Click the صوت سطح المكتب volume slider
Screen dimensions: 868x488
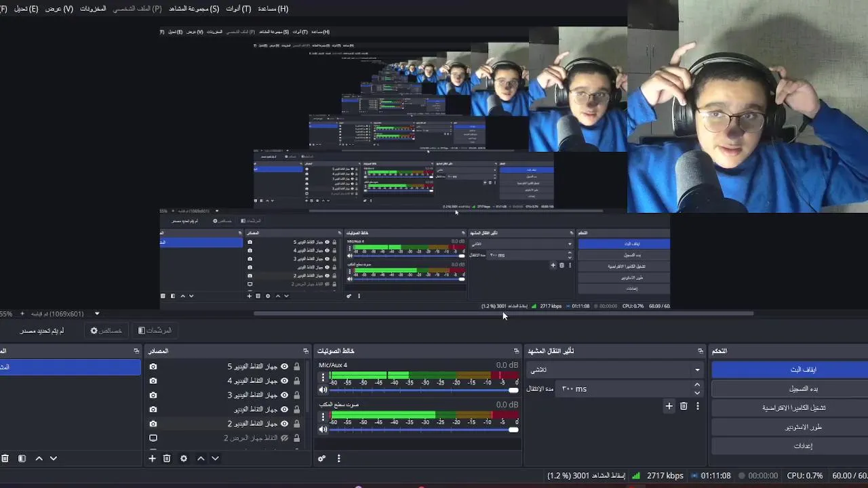pos(423,429)
